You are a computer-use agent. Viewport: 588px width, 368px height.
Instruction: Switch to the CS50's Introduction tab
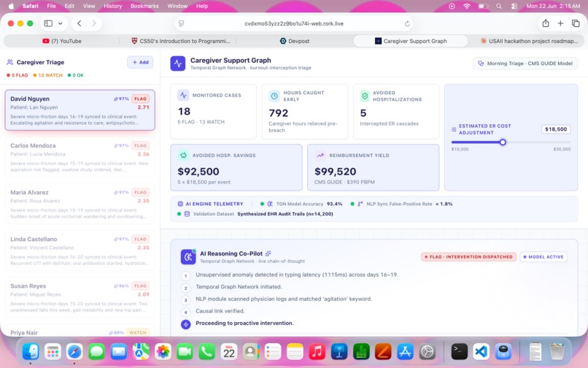point(180,41)
